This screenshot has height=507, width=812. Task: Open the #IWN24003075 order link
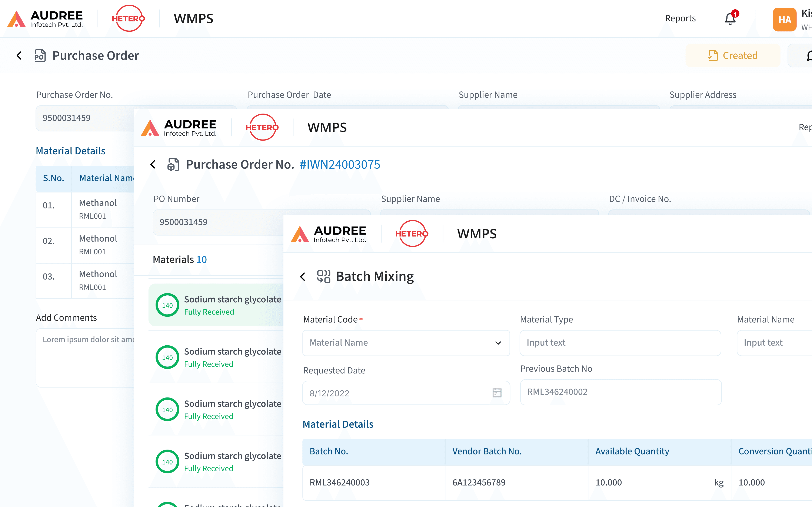(340, 164)
